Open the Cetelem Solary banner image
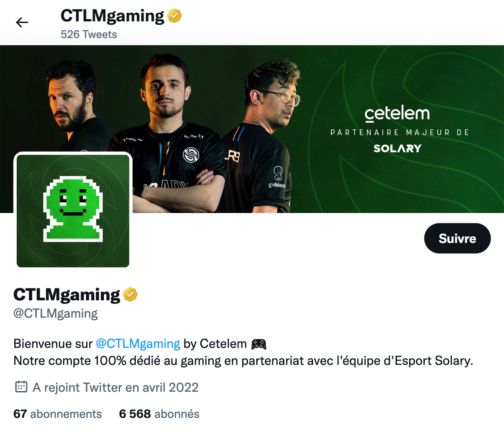The image size is (504, 441). (x=252, y=129)
